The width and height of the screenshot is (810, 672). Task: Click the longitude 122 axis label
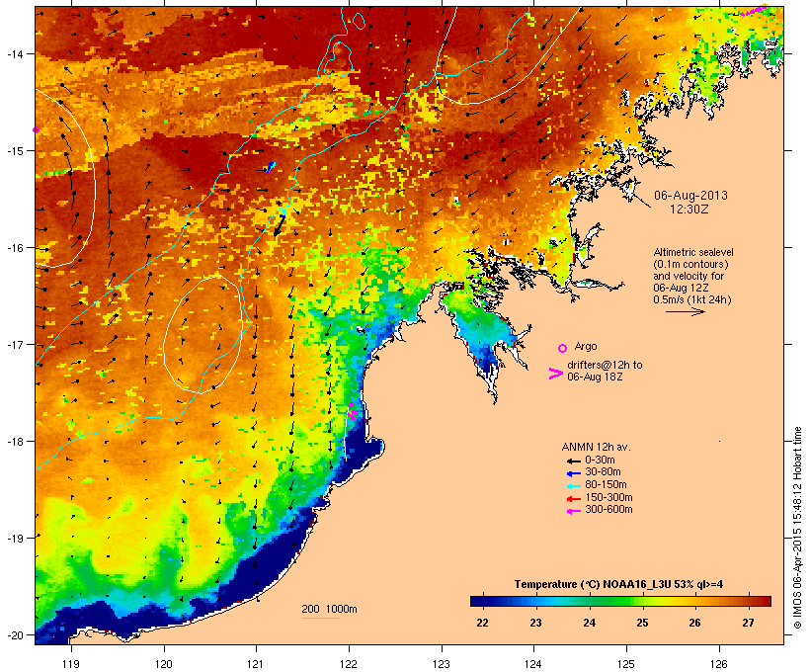click(349, 664)
